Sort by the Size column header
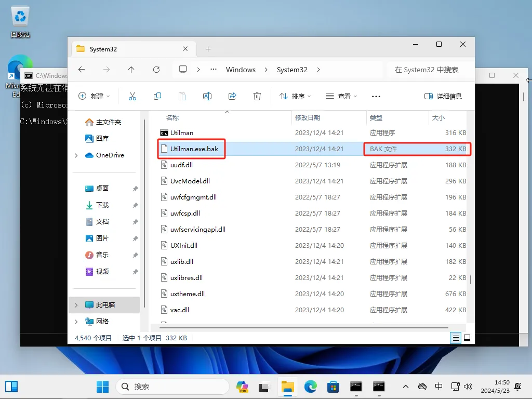Image resolution: width=532 pixels, height=399 pixels. pyautogui.click(x=438, y=118)
